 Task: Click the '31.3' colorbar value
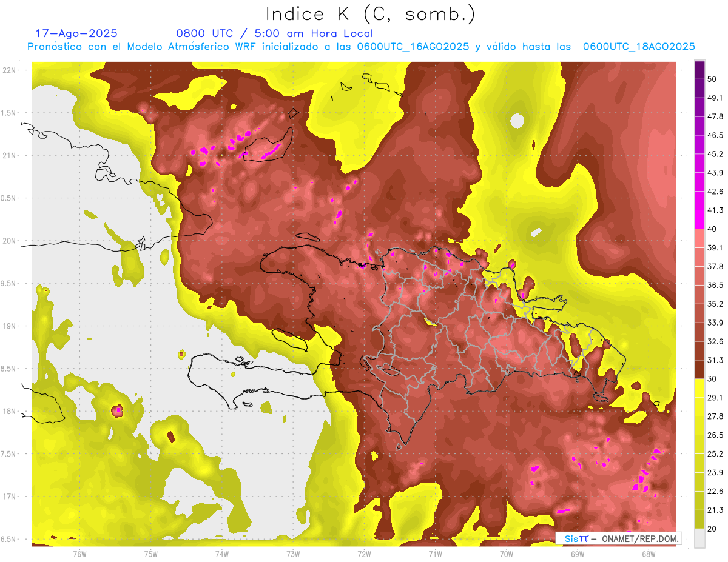(x=715, y=360)
